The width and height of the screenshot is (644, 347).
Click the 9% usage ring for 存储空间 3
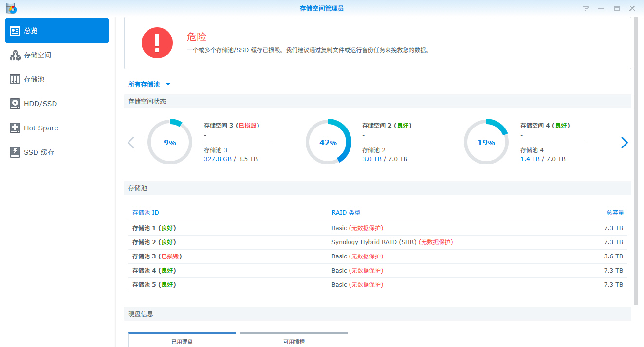tap(169, 143)
